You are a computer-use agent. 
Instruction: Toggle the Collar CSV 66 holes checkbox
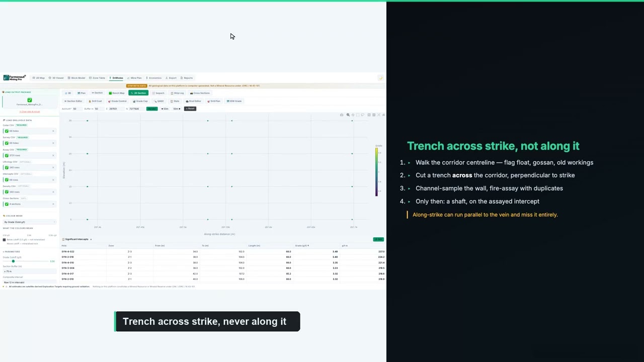[7, 131]
